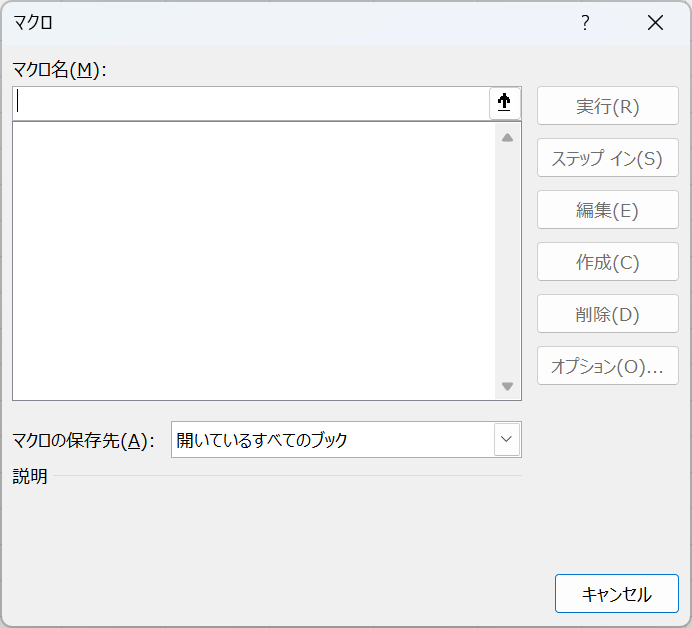Focus the マクロ名 text input field

pos(250,103)
